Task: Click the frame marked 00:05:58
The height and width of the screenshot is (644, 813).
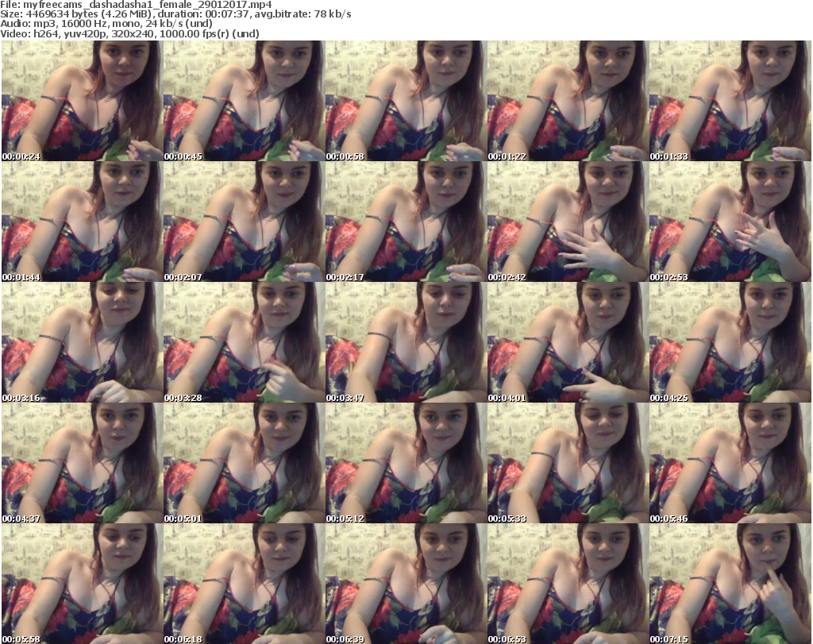Action: coord(83,584)
